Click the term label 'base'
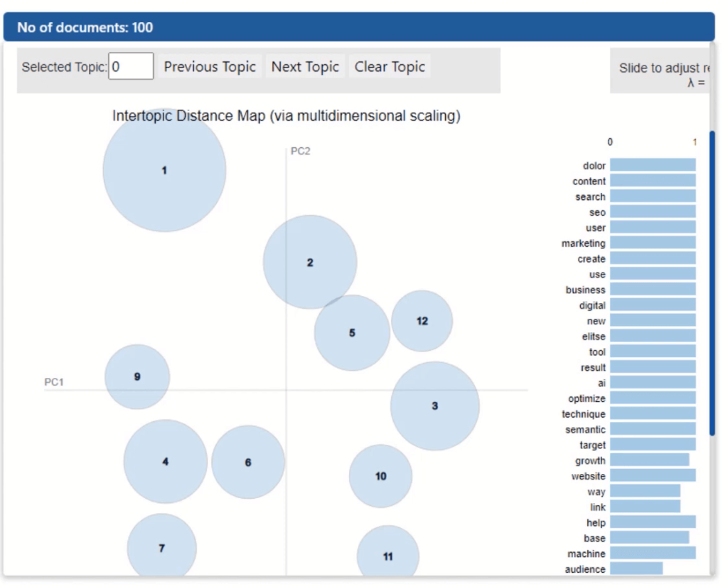The height and width of the screenshot is (587, 728). click(595, 538)
